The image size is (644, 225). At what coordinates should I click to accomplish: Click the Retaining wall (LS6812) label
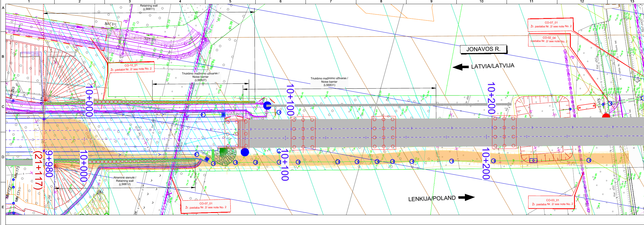pyautogui.click(x=125, y=181)
